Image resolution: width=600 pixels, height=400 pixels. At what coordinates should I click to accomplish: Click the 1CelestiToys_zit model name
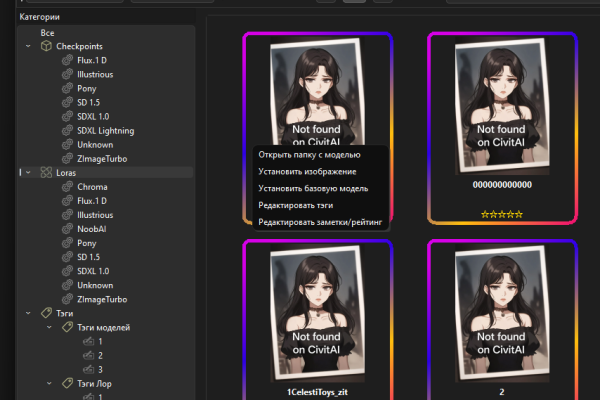coord(317,392)
